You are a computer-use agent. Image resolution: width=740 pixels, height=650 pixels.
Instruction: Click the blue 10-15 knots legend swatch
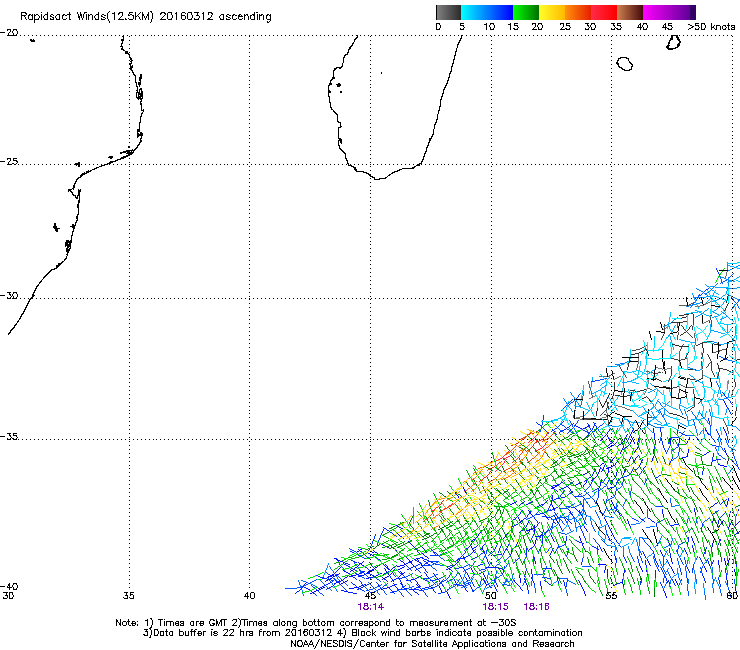tap(500, 12)
